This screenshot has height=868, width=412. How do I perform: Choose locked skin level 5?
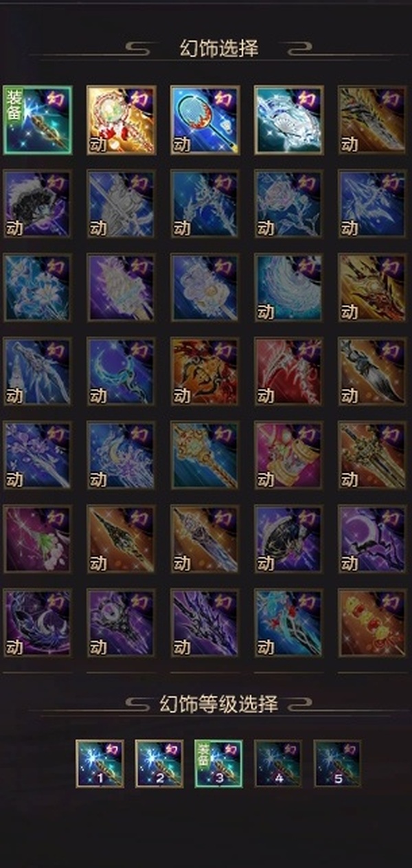pos(337,764)
